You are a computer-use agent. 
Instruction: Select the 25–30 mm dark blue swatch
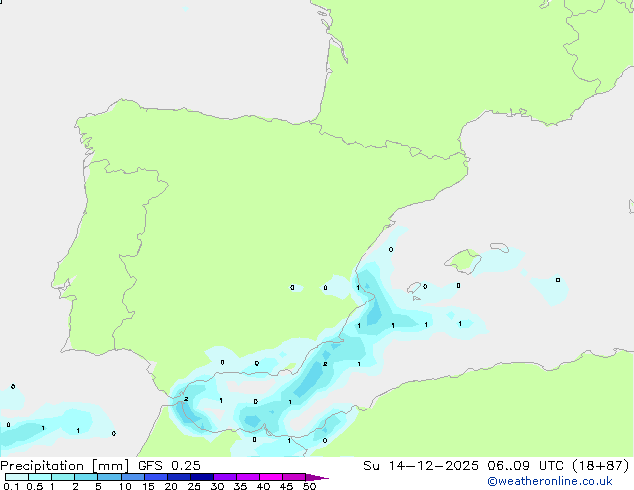202,477
